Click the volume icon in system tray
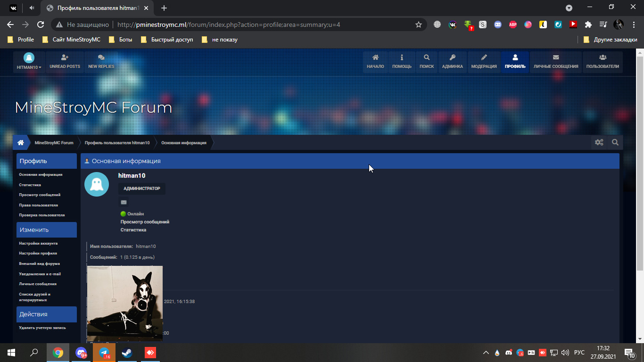Screen dimensions: 644x362 point(565,353)
